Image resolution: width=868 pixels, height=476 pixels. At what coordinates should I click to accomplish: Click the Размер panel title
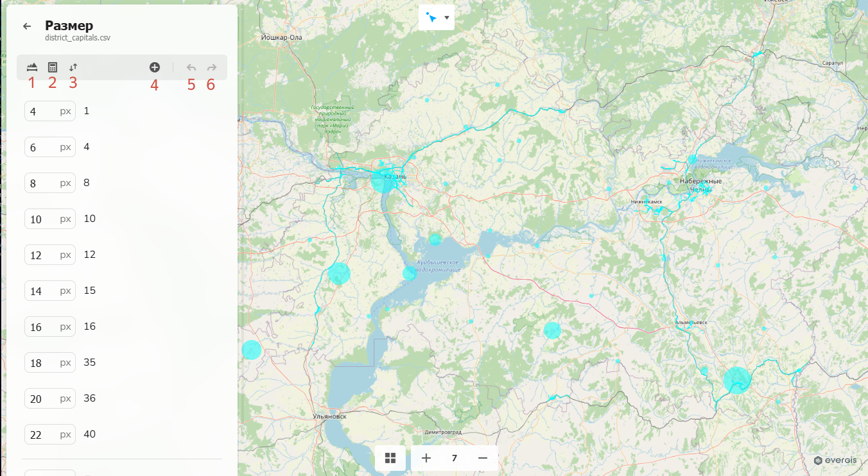tap(69, 26)
